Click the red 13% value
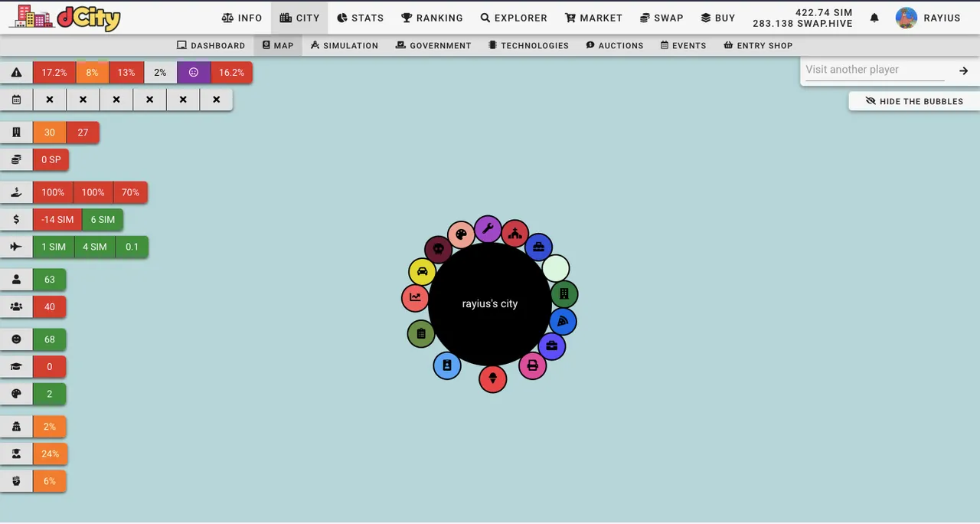This screenshot has width=980, height=524. (x=126, y=73)
